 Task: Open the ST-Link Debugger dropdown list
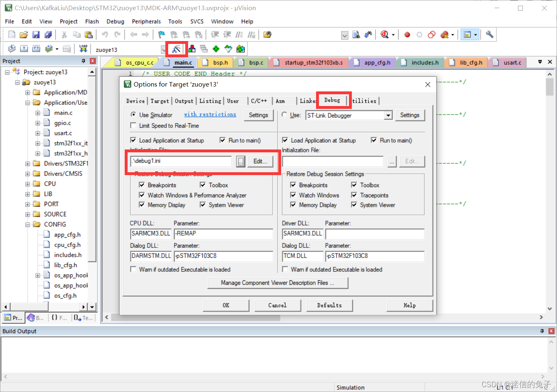coord(388,115)
